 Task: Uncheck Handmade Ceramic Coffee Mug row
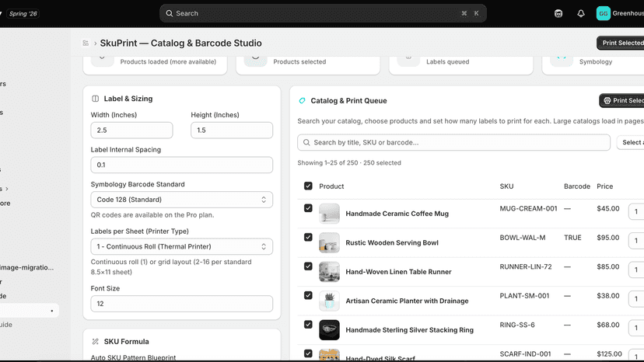[x=308, y=208]
